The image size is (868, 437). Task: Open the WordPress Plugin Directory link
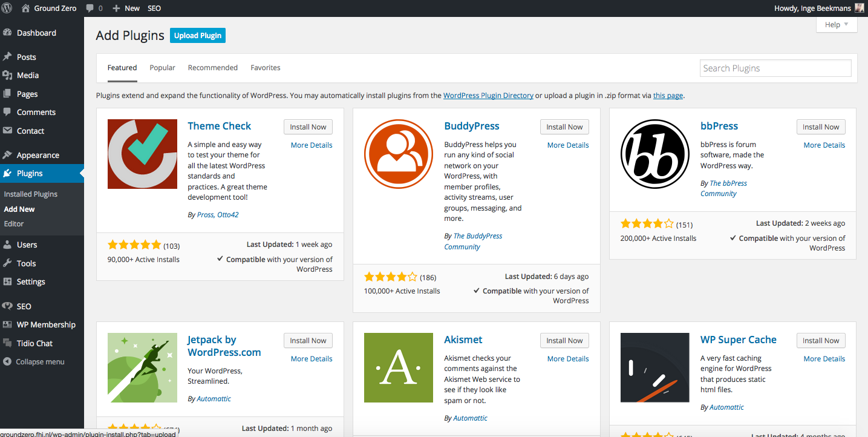(488, 96)
